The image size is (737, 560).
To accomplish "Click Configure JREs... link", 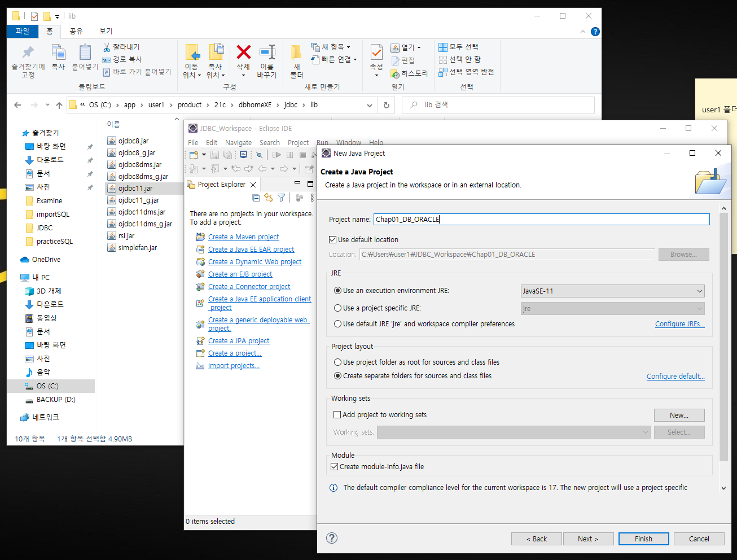I will (680, 324).
